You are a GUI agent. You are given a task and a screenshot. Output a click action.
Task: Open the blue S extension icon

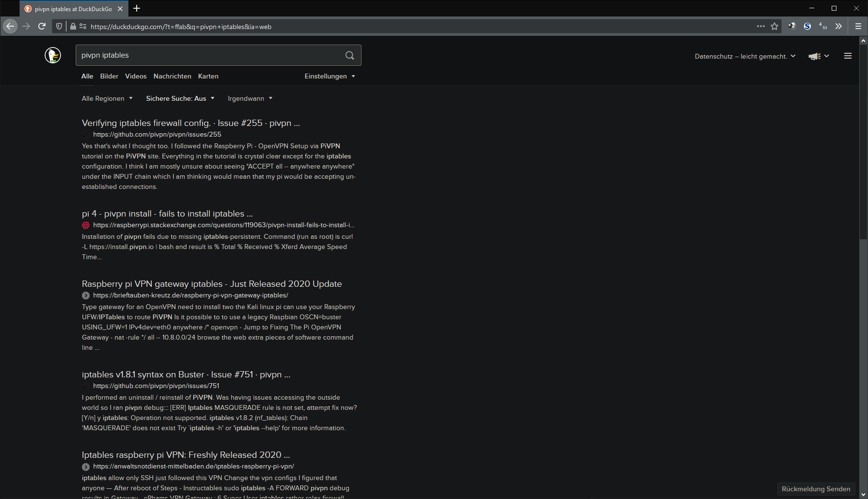pyautogui.click(x=807, y=27)
